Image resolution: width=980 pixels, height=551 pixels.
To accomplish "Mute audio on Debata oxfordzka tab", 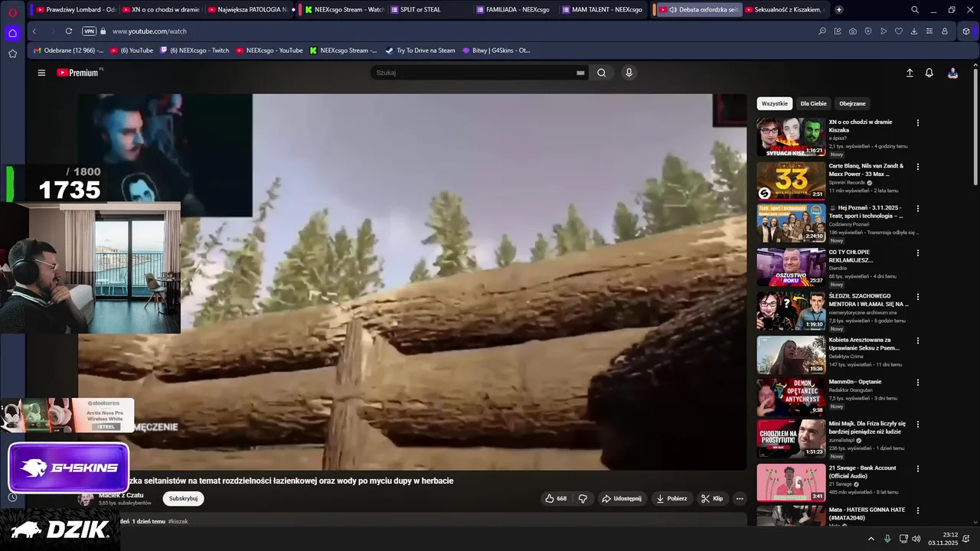I will [672, 10].
